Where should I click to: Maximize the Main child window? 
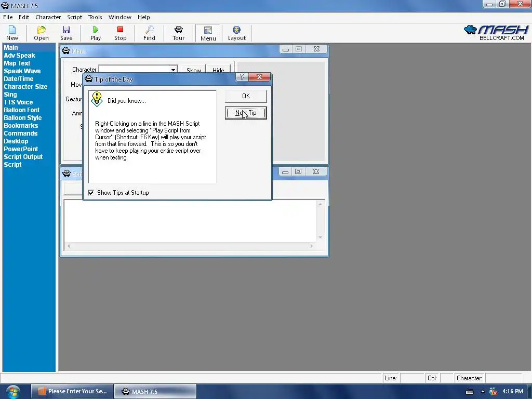(x=299, y=49)
